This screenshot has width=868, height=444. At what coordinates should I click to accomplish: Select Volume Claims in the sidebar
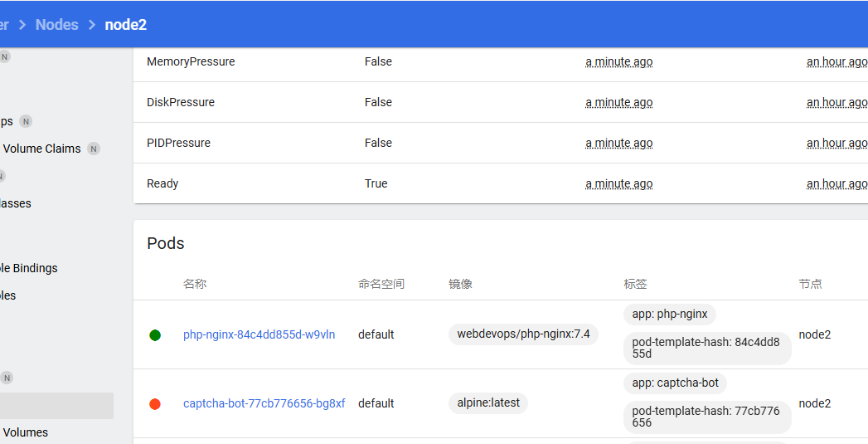coord(41,149)
